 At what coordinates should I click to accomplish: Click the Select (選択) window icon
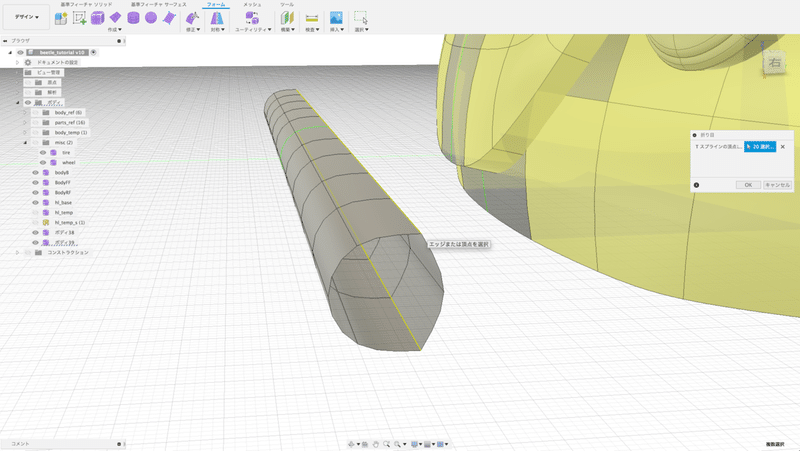(361, 18)
